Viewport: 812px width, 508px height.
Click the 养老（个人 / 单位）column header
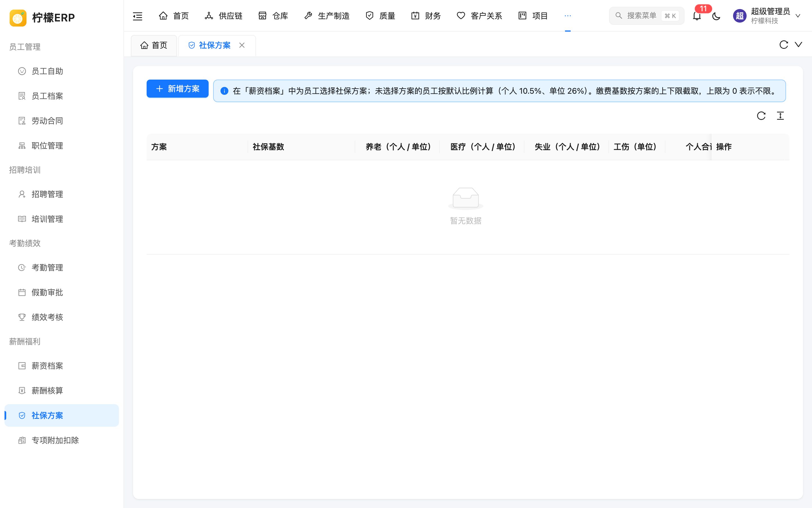tap(397, 147)
